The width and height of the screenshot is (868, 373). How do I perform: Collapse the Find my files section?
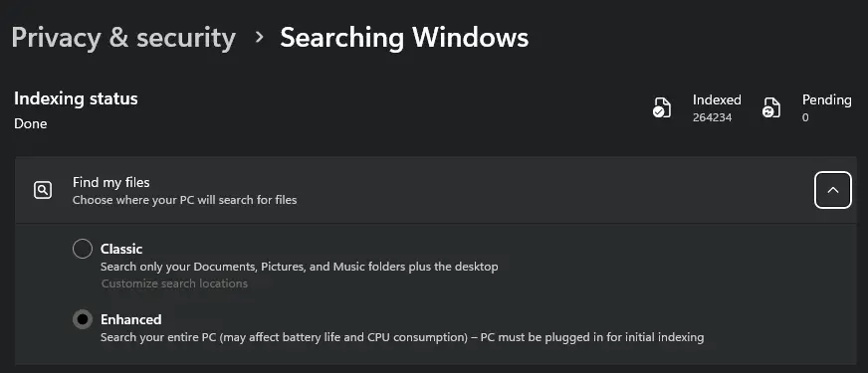coord(832,190)
